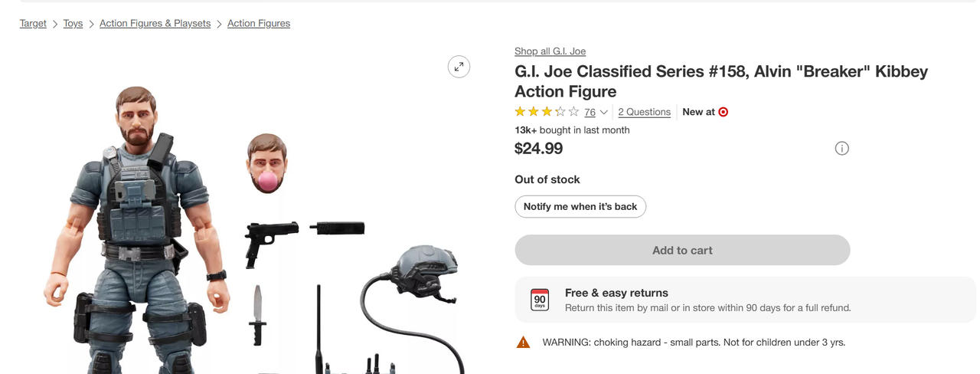Click the Target bullseye logo after "New at"
This screenshot has height=374, width=980.
[724, 112]
